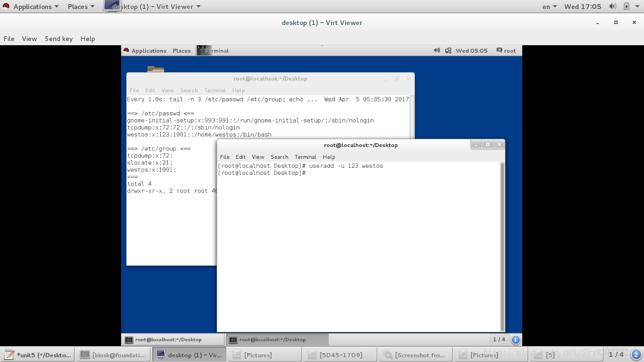Viewport: 644px width, 362px height.
Task: Open Edit menu in front terminal window
Action: click(x=240, y=157)
